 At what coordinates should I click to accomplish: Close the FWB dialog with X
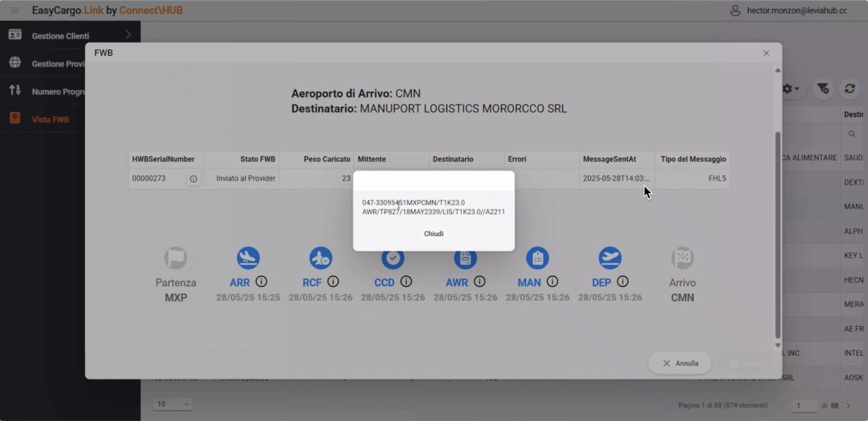(x=766, y=53)
